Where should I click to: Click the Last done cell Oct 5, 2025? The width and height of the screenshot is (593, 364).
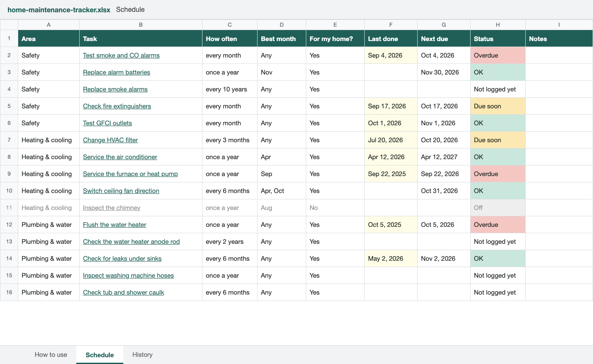[x=391, y=225]
